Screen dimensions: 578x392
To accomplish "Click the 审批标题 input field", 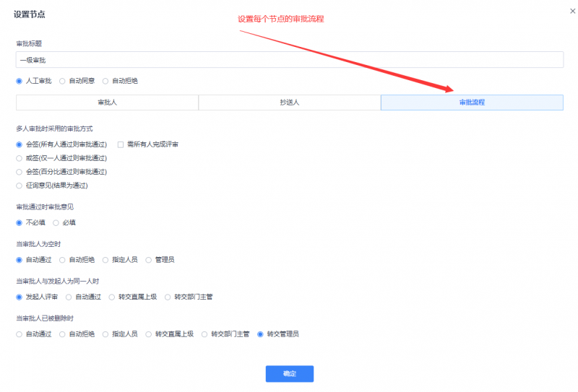I will coord(289,60).
